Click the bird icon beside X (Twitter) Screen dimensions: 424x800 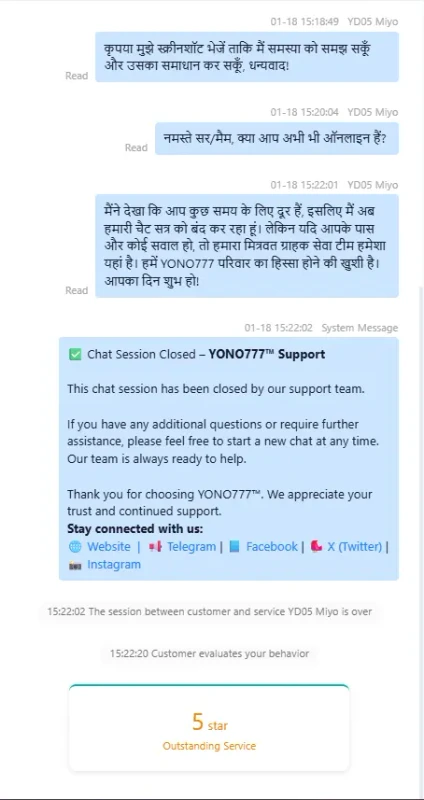(316, 547)
